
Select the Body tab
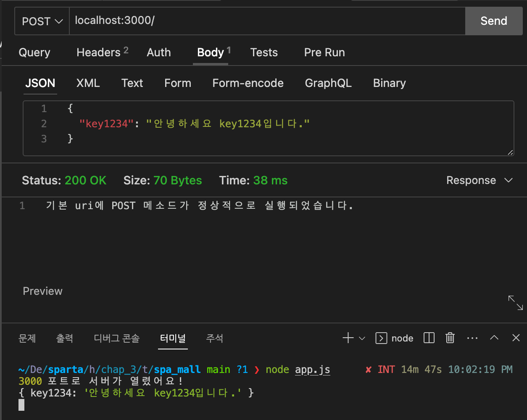[213, 52]
